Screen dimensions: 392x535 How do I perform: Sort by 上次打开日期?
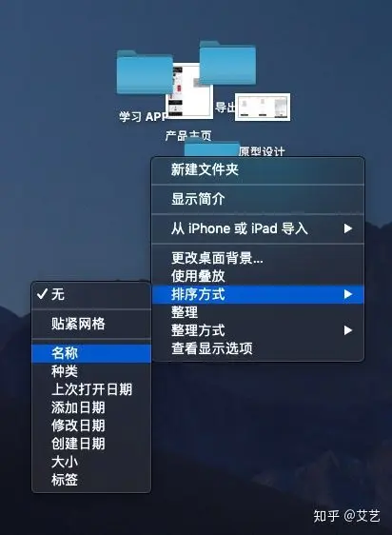[91, 389]
